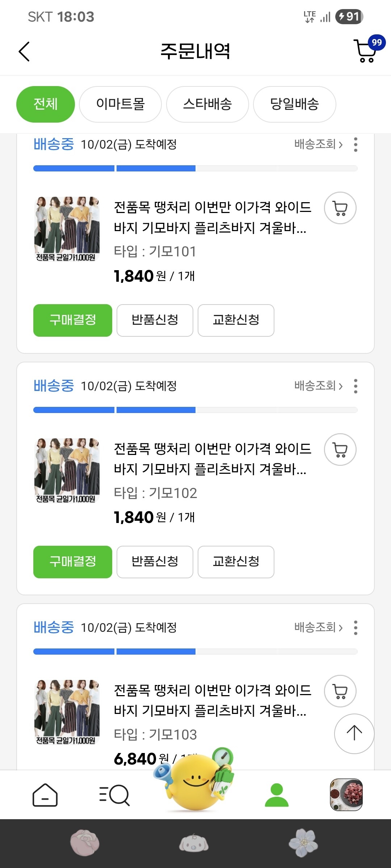The width and height of the screenshot is (391, 868).
Task: Add the 기모102 item to cart via cart icon
Action: 340,450
